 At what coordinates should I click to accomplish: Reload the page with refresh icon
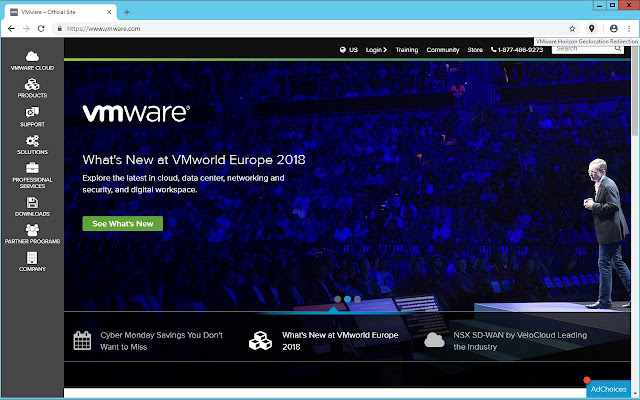click(41, 29)
